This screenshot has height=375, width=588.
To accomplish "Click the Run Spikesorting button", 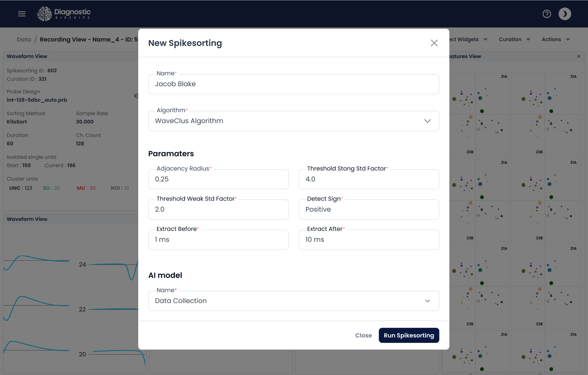I will (408, 335).
